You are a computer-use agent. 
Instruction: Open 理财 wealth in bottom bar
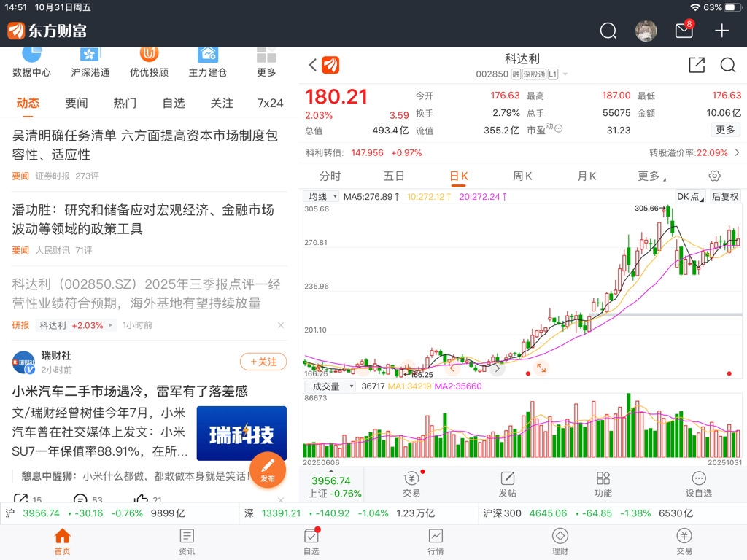(x=560, y=542)
